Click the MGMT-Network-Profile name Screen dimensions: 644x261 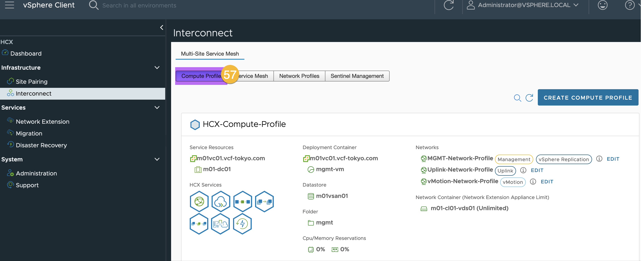[460, 158]
